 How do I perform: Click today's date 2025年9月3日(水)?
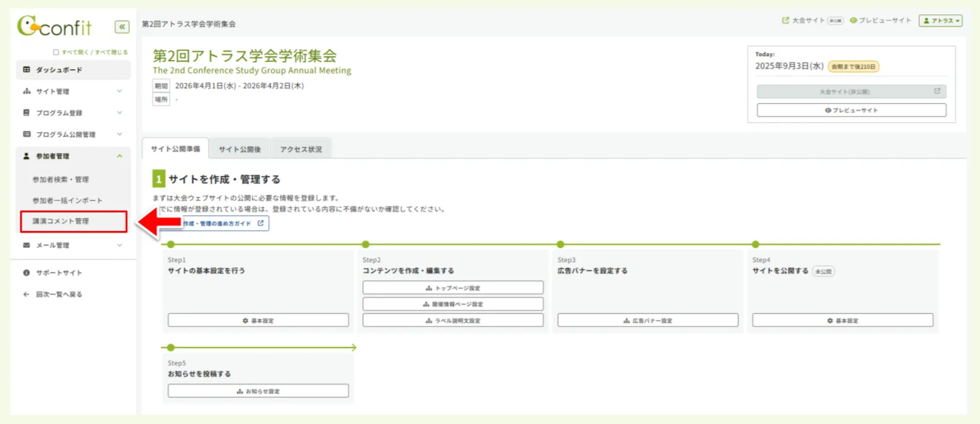pyautogui.click(x=789, y=66)
